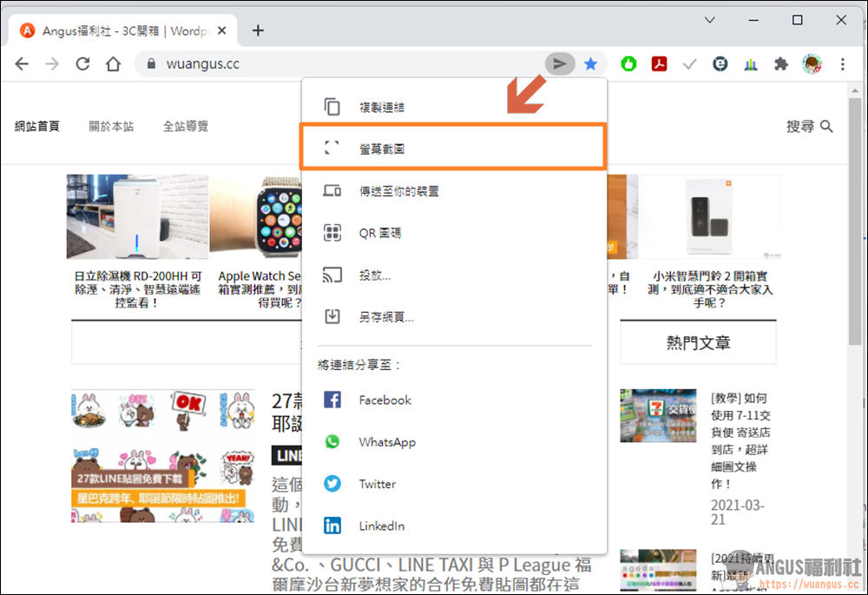Click the browser back arrow

22,64
